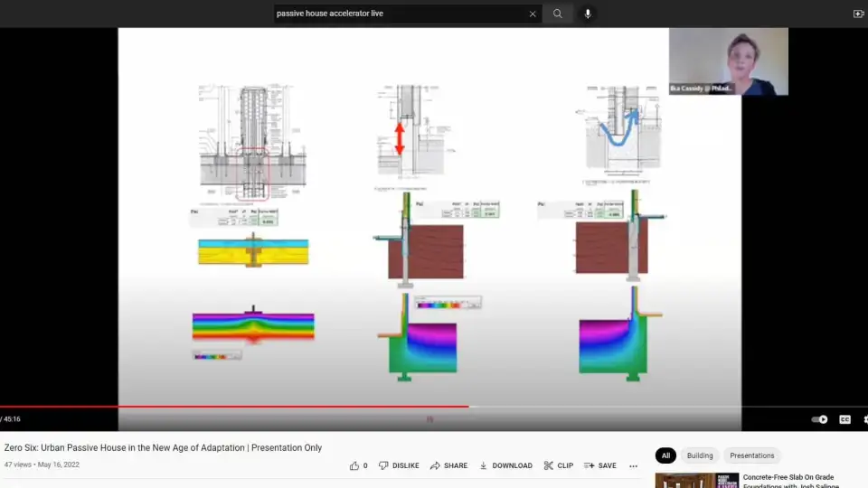The height and width of the screenshot is (488, 868).
Task: Click the search magnifier button
Action: pyautogui.click(x=558, y=14)
